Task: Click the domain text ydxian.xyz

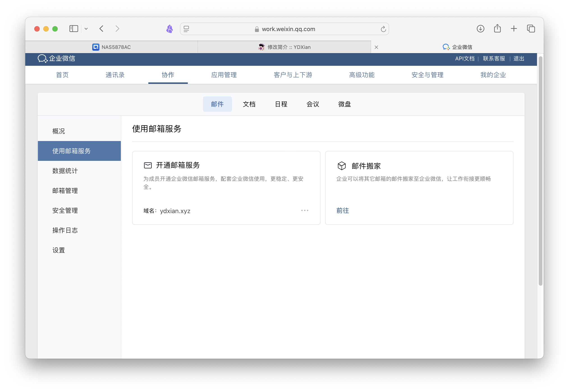Action: click(175, 211)
